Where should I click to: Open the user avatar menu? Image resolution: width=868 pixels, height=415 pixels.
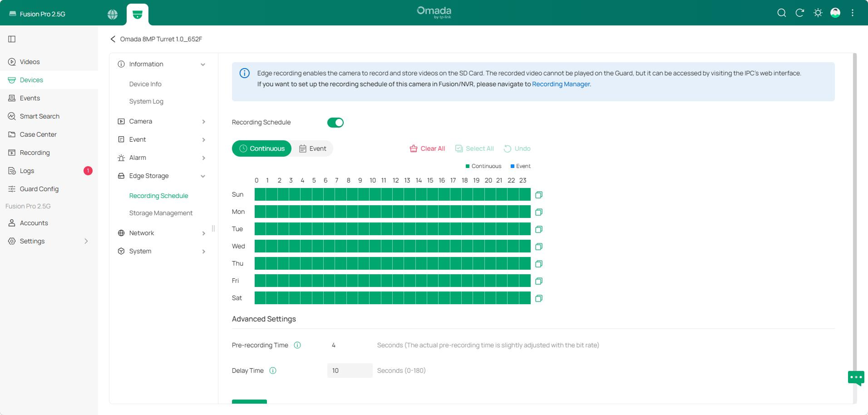click(835, 13)
